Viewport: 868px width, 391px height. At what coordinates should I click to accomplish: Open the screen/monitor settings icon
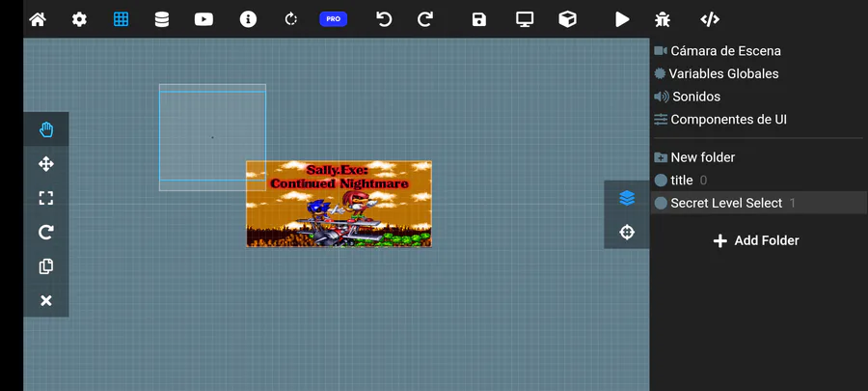[525, 19]
